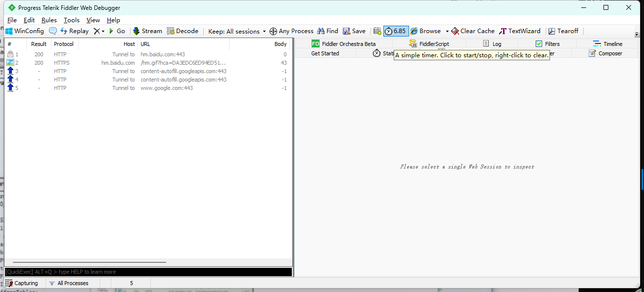The width and height of the screenshot is (644, 292).
Task: Click the Go resume button
Action: point(117,31)
